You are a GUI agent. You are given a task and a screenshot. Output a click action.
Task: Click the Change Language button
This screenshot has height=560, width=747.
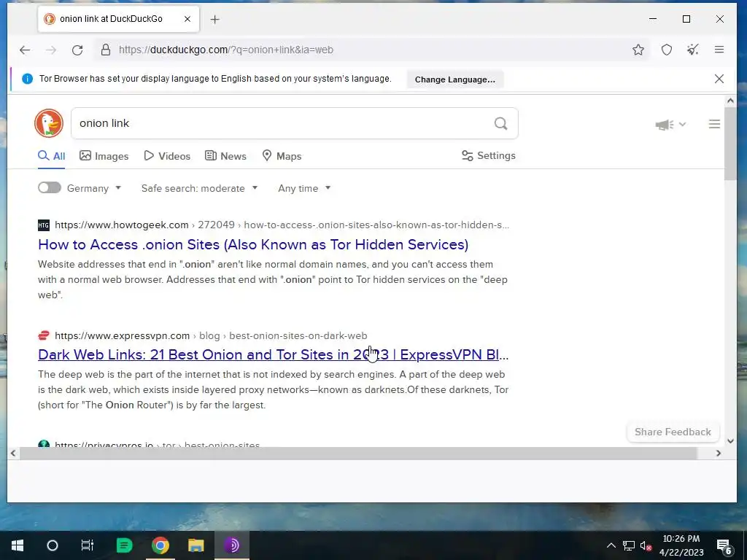click(455, 79)
